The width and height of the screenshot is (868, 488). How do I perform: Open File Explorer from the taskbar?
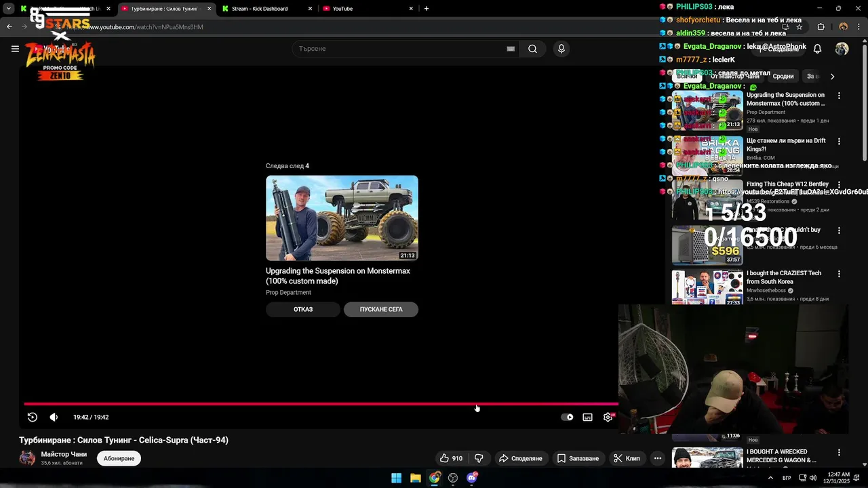(415, 478)
